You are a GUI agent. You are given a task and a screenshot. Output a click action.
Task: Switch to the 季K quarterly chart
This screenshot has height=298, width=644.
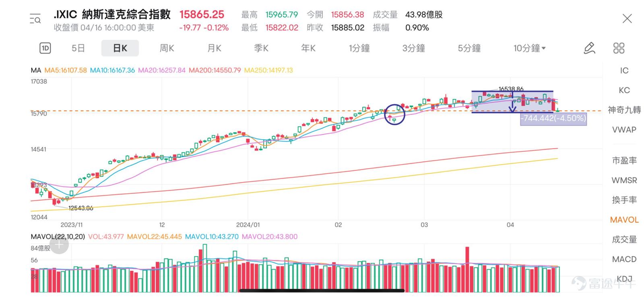261,48
